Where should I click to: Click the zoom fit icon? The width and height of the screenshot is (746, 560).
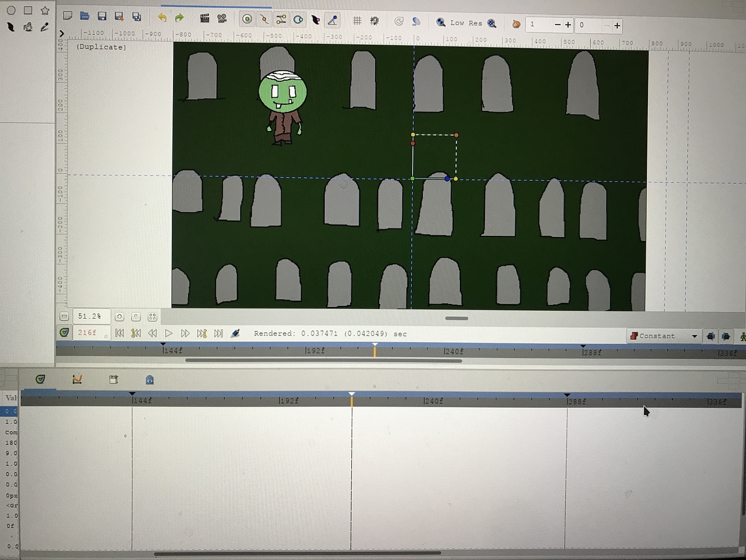pyautogui.click(x=152, y=317)
